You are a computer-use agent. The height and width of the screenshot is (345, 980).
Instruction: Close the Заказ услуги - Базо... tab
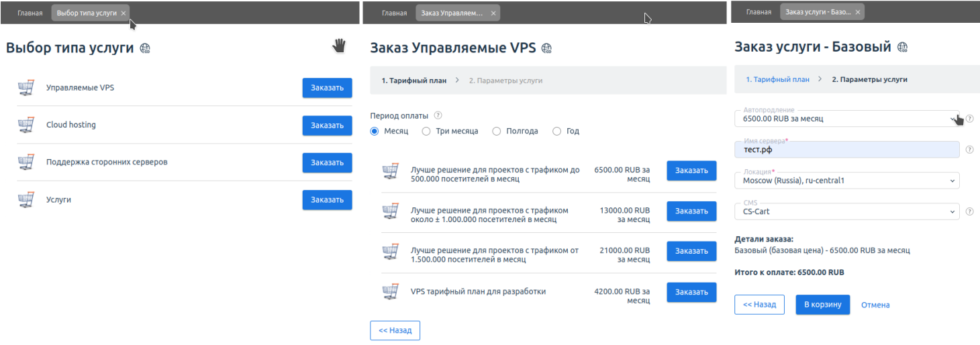click(x=859, y=12)
